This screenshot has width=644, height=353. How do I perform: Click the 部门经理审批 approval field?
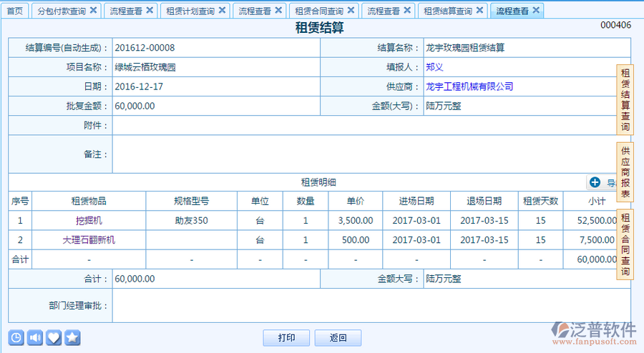pyautogui.click(x=371, y=305)
